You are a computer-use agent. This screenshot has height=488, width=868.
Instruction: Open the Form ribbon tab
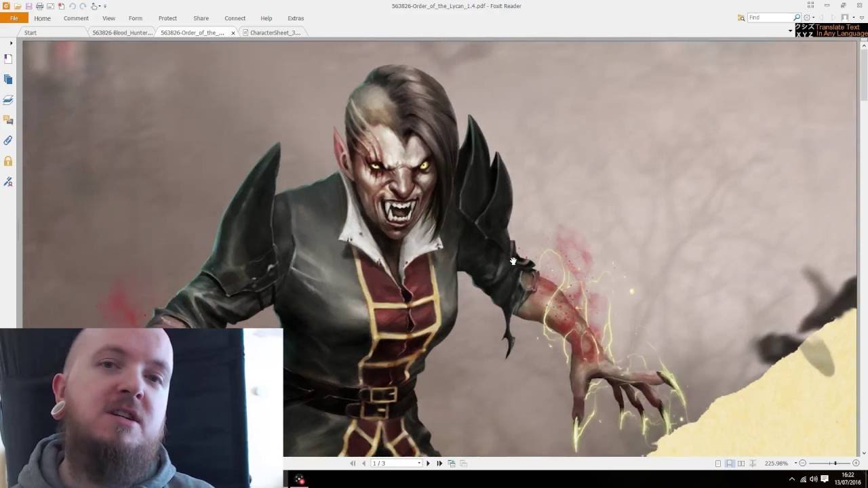click(x=136, y=18)
